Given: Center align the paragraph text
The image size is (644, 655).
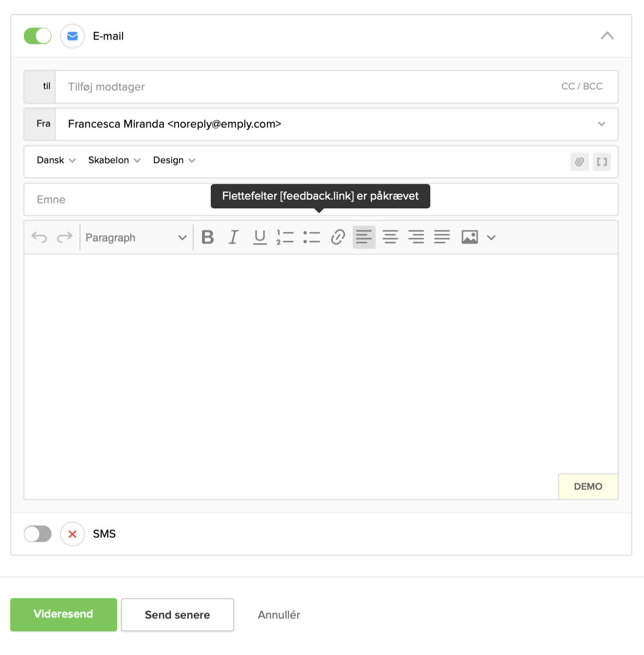Looking at the screenshot, I should click(390, 238).
